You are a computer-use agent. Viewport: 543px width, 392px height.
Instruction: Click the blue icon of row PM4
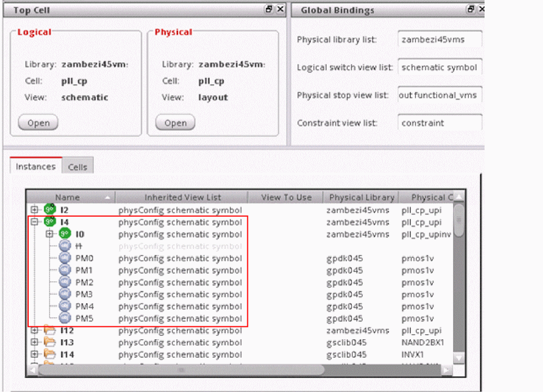pyautogui.click(x=65, y=306)
